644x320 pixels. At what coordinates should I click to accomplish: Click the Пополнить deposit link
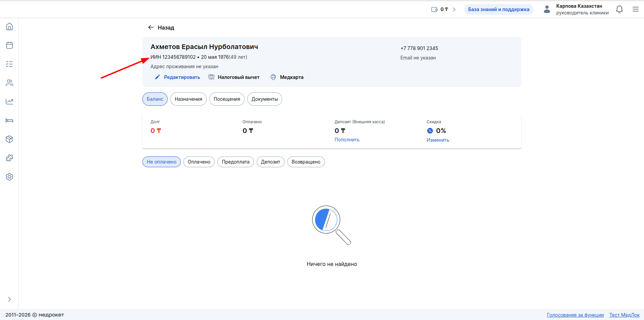click(347, 140)
